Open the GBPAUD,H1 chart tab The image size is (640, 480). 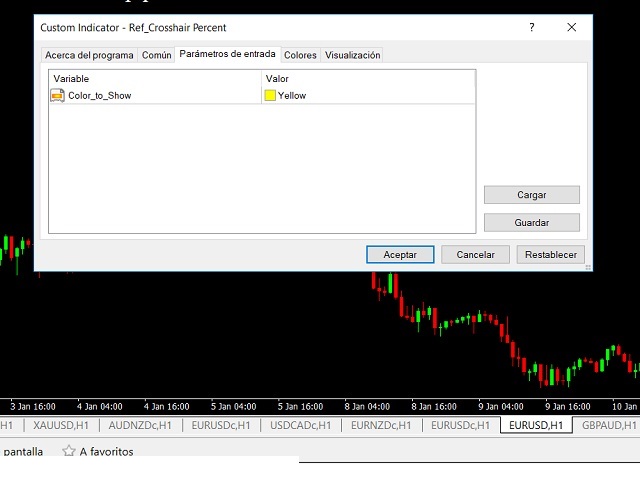tap(609, 425)
